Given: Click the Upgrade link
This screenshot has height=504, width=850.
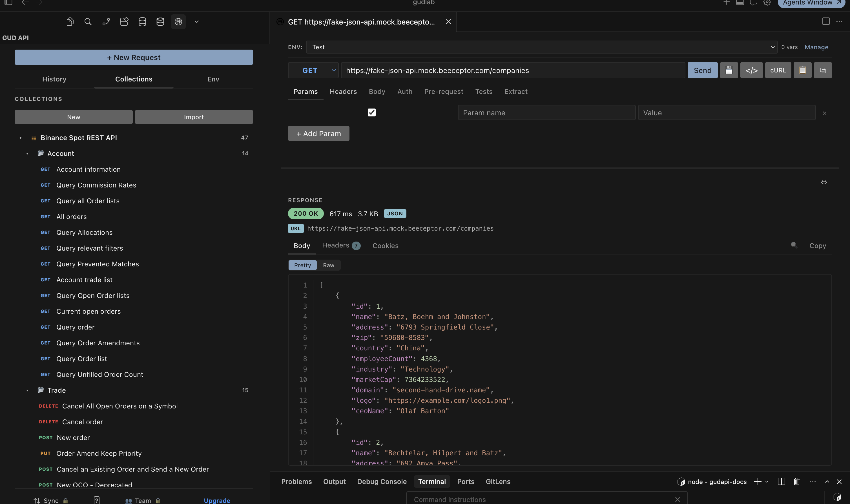Looking at the screenshot, I should point(217,500).
